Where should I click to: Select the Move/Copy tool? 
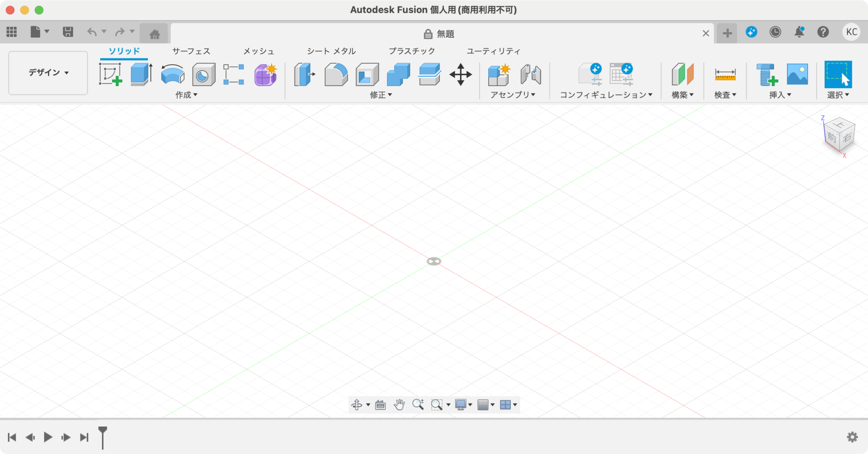[462, 74]
